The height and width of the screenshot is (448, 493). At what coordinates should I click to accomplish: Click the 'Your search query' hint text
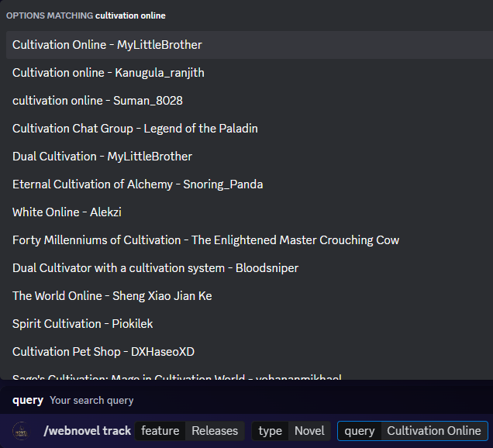(91, 401)
